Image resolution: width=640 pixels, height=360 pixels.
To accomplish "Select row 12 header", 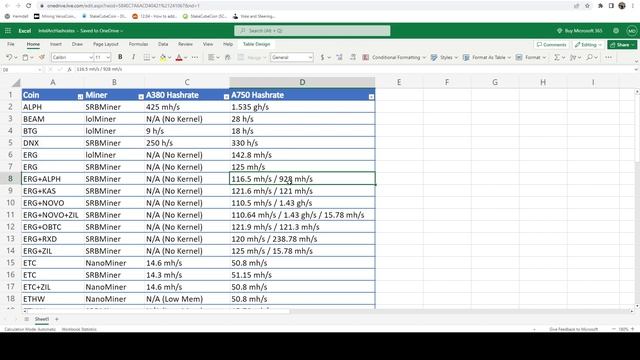I will pyautogui.click(x=10, y=227).
